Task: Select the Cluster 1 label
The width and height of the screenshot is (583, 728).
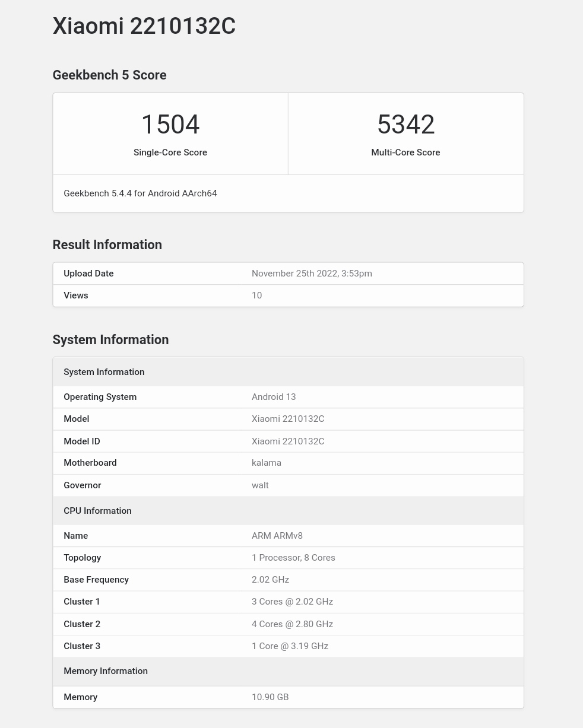Action: click(x=82, y=602)
